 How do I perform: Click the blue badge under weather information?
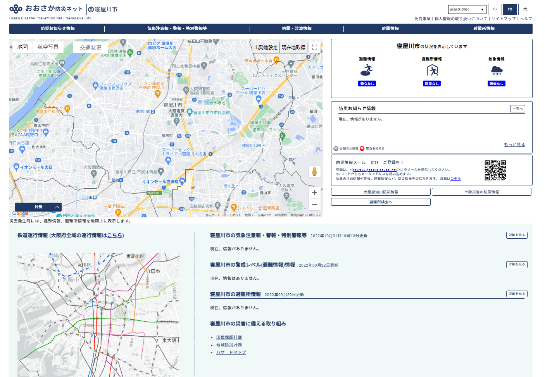(x=496, y=83)
